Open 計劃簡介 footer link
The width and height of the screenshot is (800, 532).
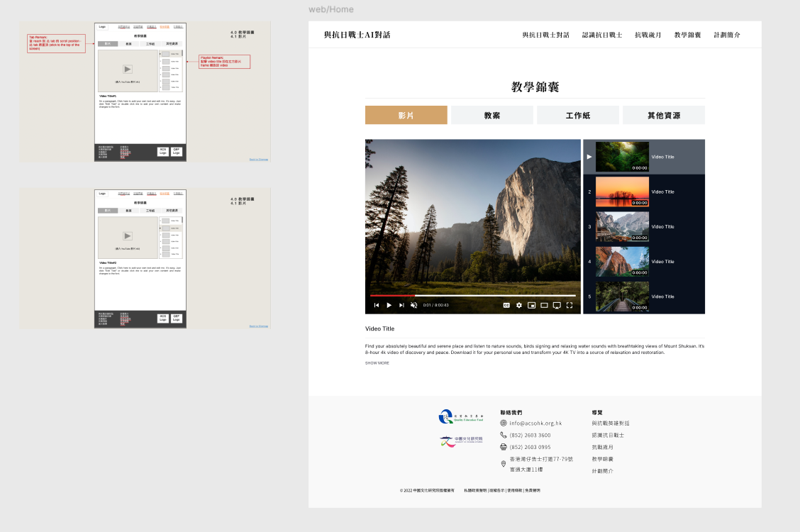[603, 471]
